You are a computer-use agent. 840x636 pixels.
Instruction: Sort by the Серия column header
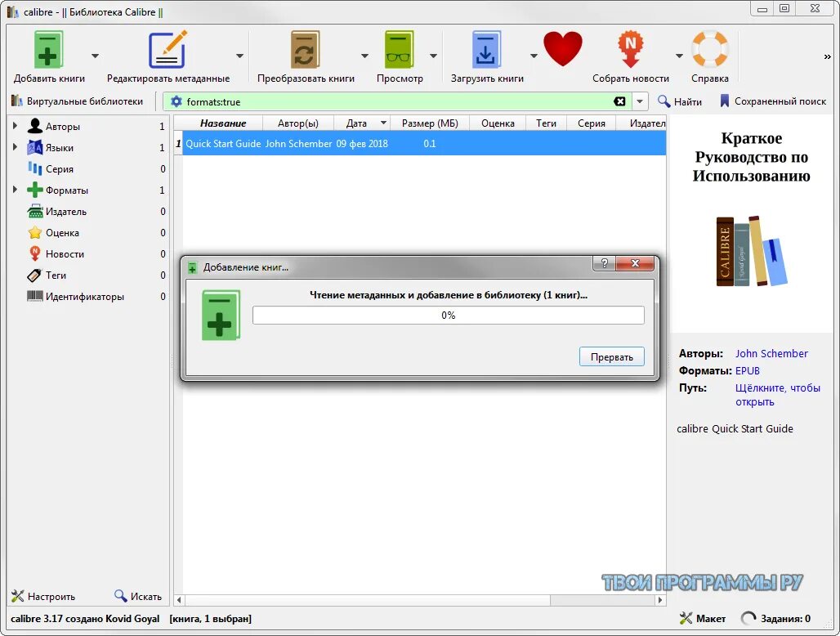tap(591, 123)
